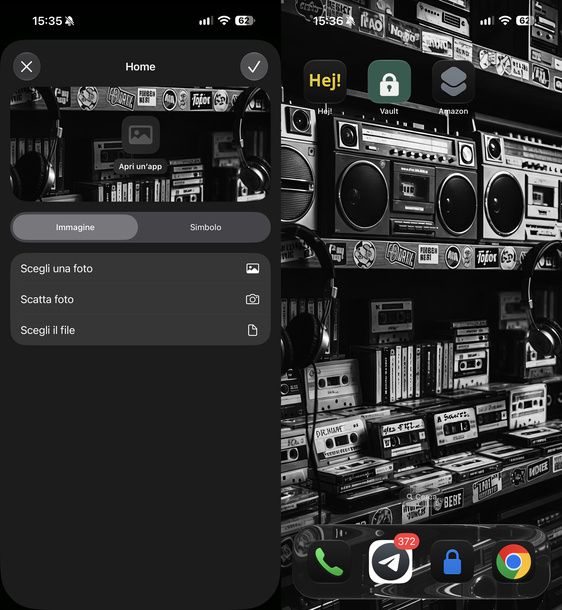Tap the photo gallery icon beside Scegli una foto
The width and height of the screenshot is (562, 610).
[x=252, y=268]
